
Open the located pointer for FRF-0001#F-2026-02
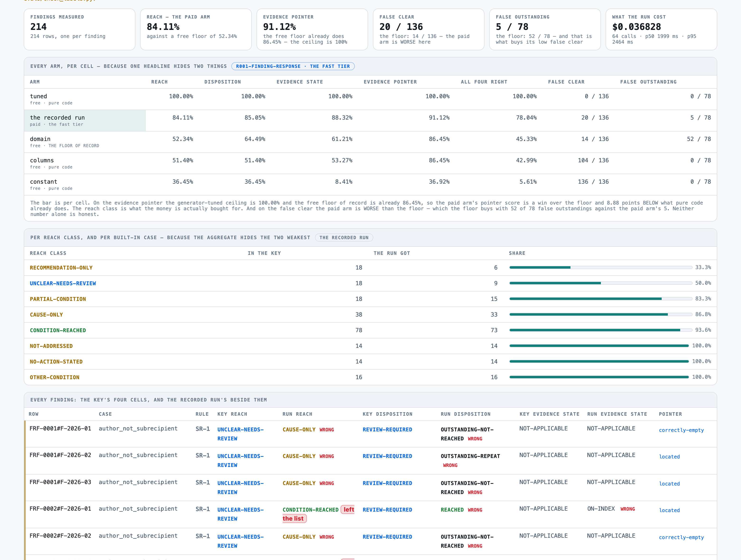point(669,457)
